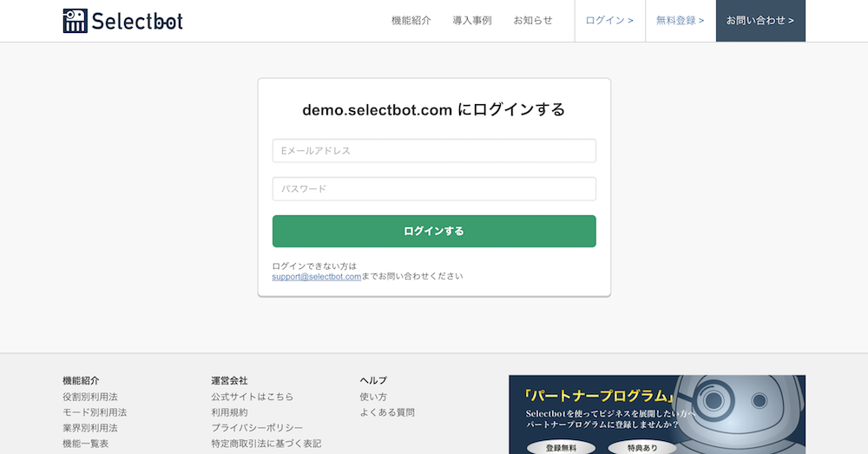Click the パートナープログラム banner image
Screen dimensions: 868x454
click(x=657, y=415)
